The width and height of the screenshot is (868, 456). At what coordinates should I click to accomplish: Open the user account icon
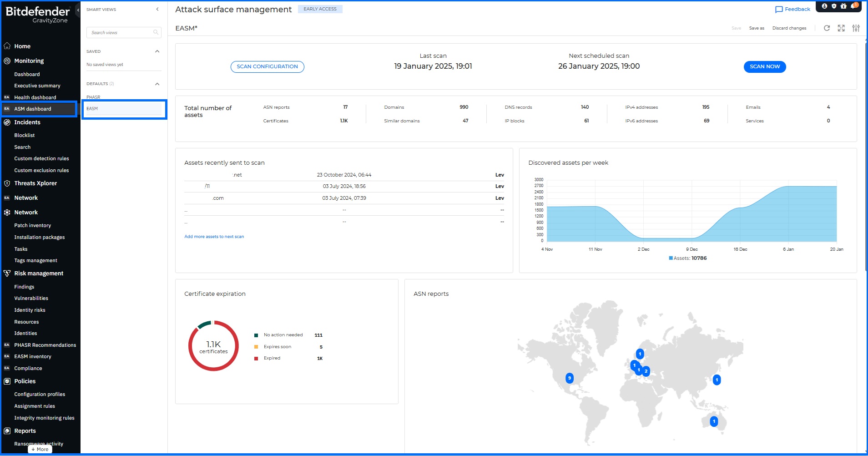click(x=824, y=6)
